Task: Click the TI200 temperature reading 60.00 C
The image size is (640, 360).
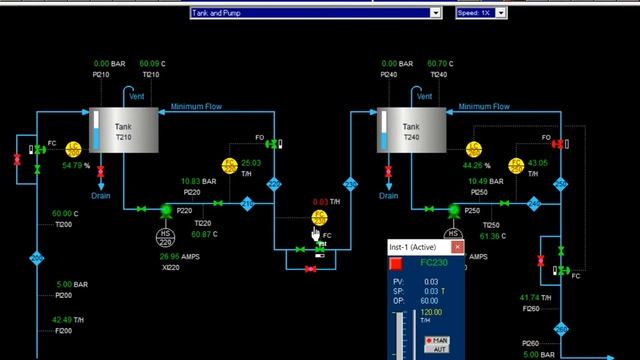Action: pos(65,213)
